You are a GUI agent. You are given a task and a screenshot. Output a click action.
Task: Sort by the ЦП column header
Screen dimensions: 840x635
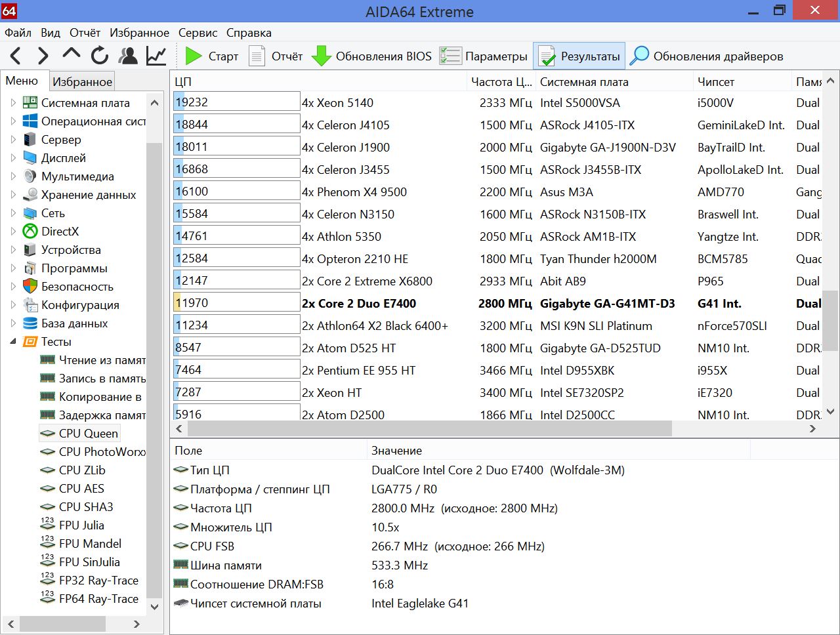point(319,81)
